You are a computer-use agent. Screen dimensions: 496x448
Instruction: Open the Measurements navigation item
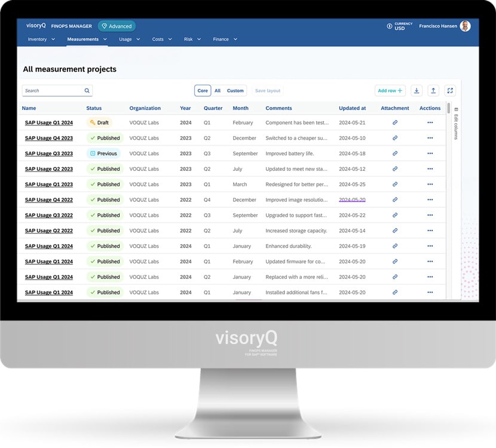[83, 39]
